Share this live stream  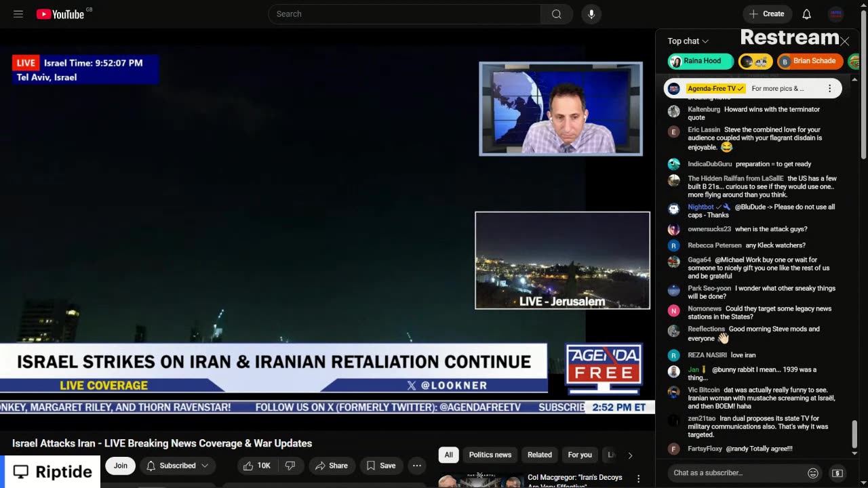point(332,466)
